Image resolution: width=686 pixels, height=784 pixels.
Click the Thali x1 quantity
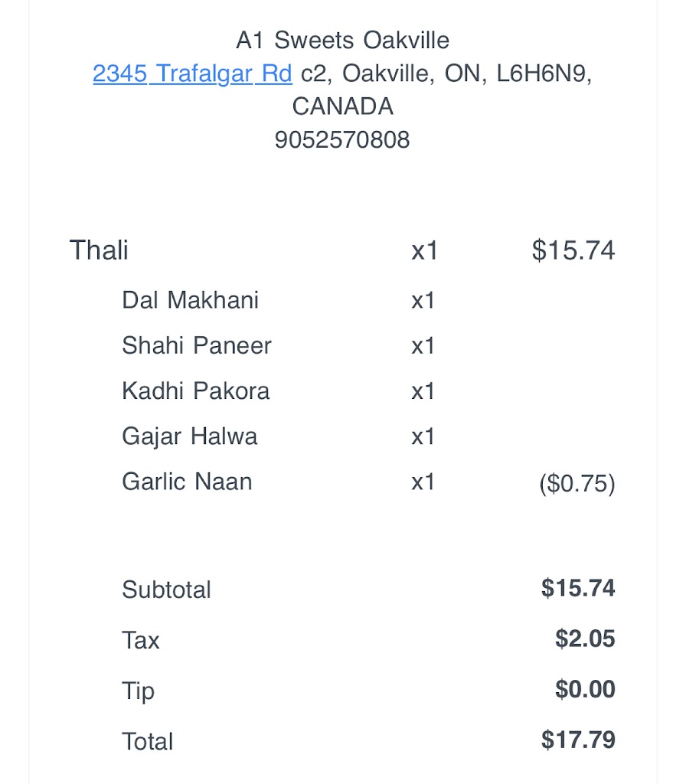click(424, 250)
